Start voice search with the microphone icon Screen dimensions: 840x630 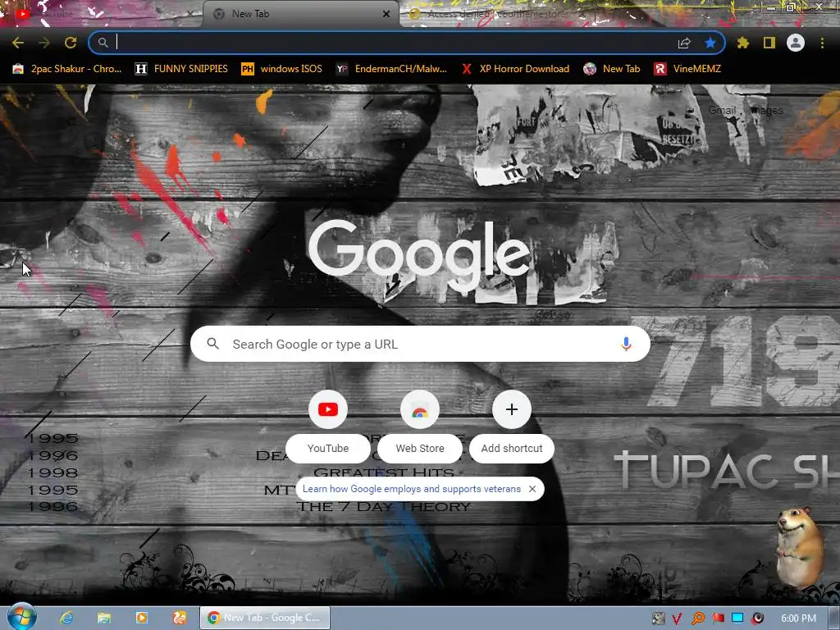[626, 344]
